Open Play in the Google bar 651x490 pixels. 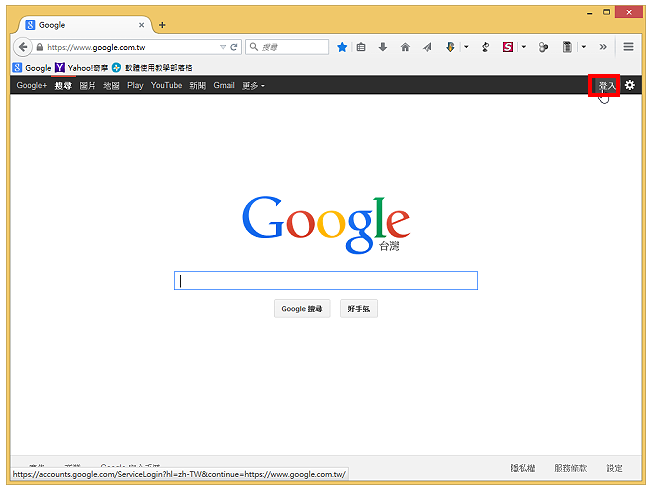[x=135, y=85]
